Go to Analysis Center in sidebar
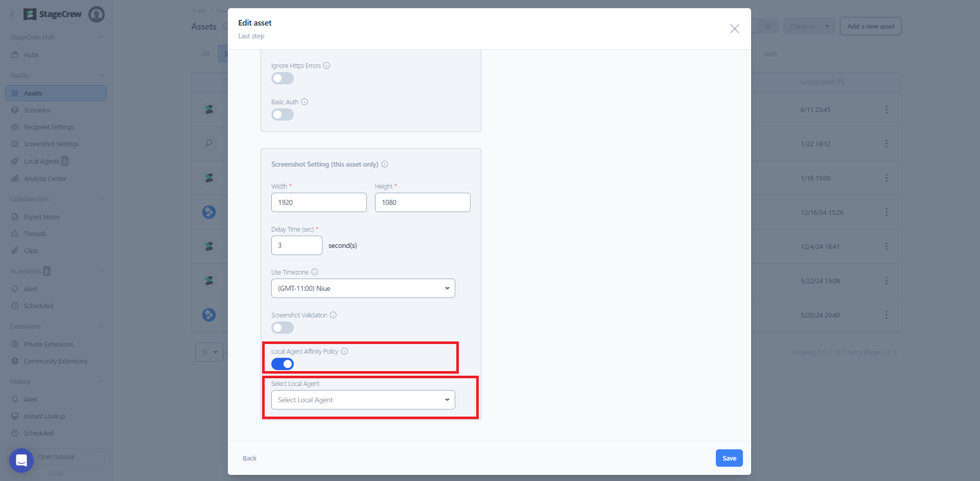 pos(45,178)
